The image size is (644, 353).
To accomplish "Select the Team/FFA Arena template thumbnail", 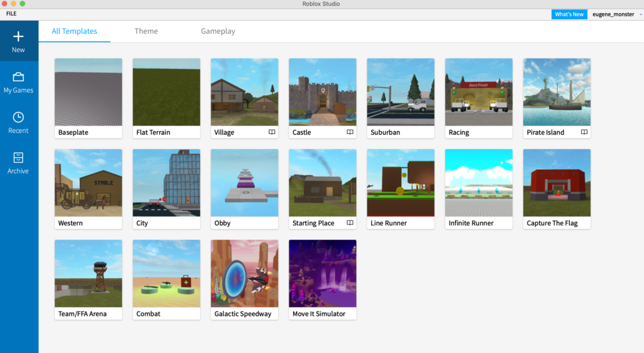I will click(x=88, y=274).
